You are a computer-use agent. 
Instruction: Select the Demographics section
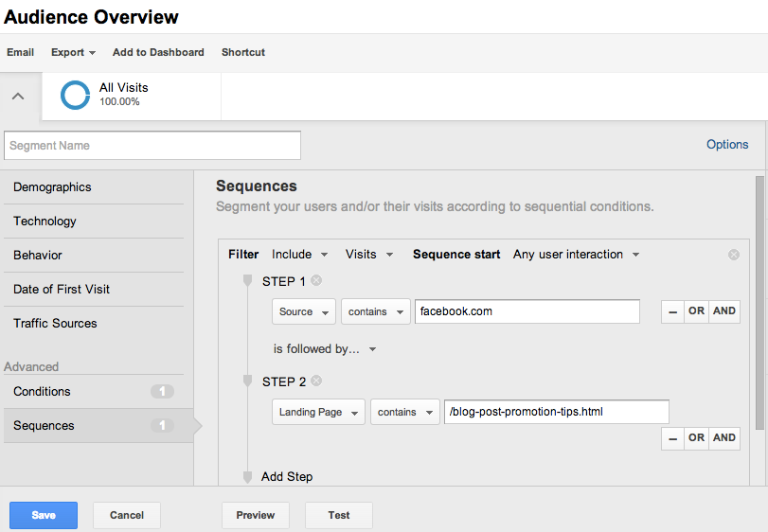[x=94, y=187]
